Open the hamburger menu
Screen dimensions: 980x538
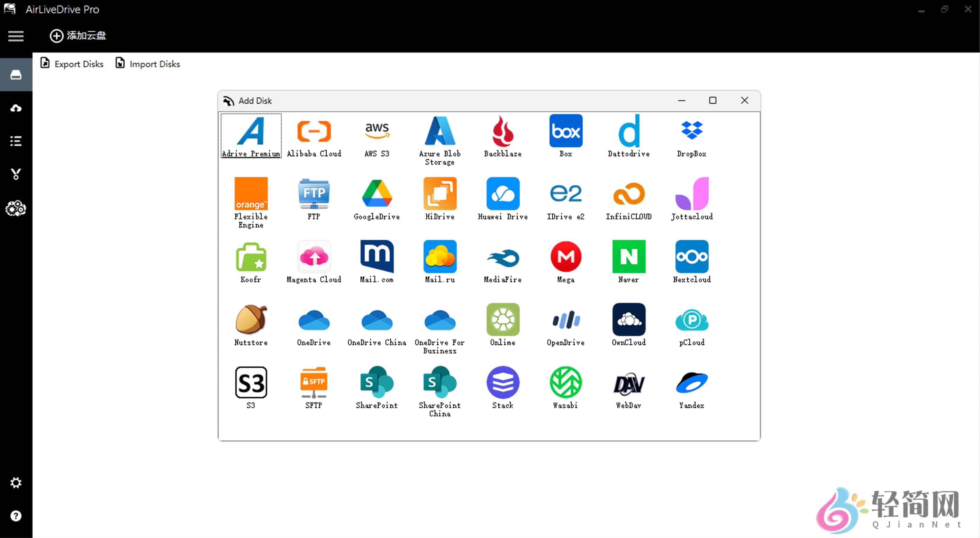16,36
